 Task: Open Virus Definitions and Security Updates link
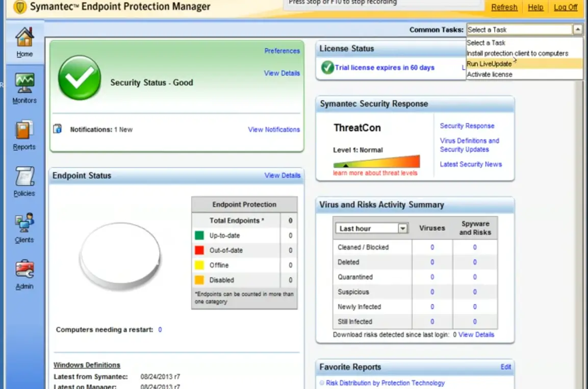coord(470,145)
